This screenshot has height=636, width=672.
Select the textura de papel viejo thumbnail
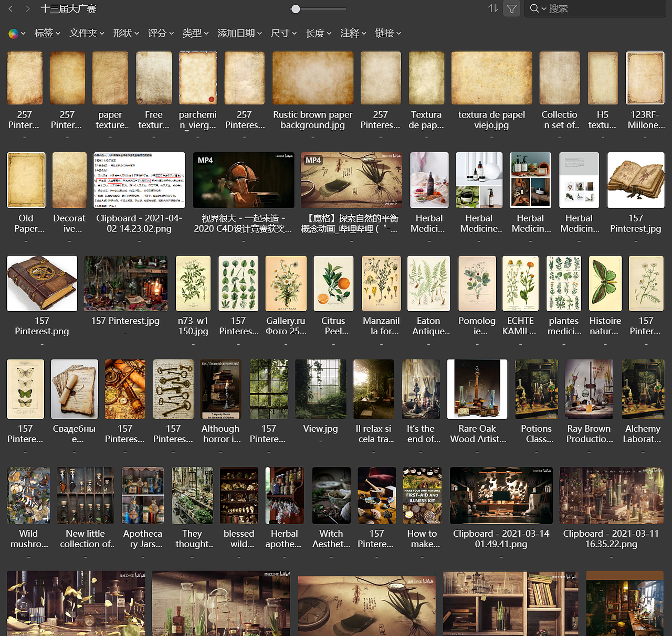point(491,78)
